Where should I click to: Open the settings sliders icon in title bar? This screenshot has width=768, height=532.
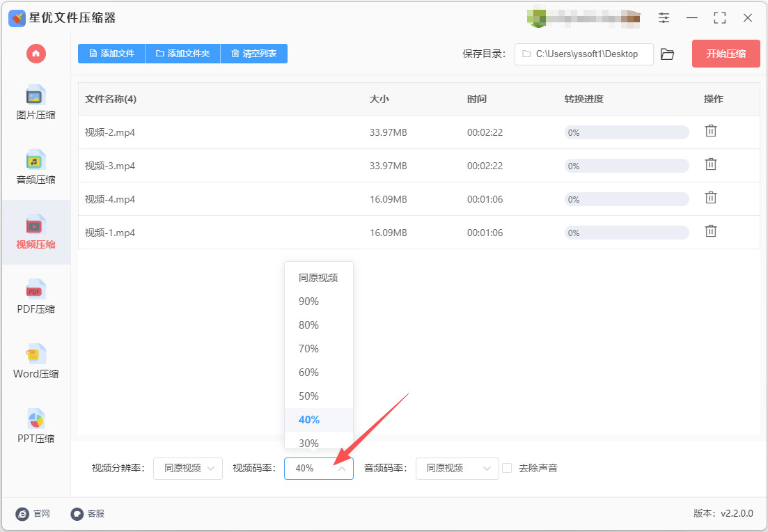tap(664, 18)
